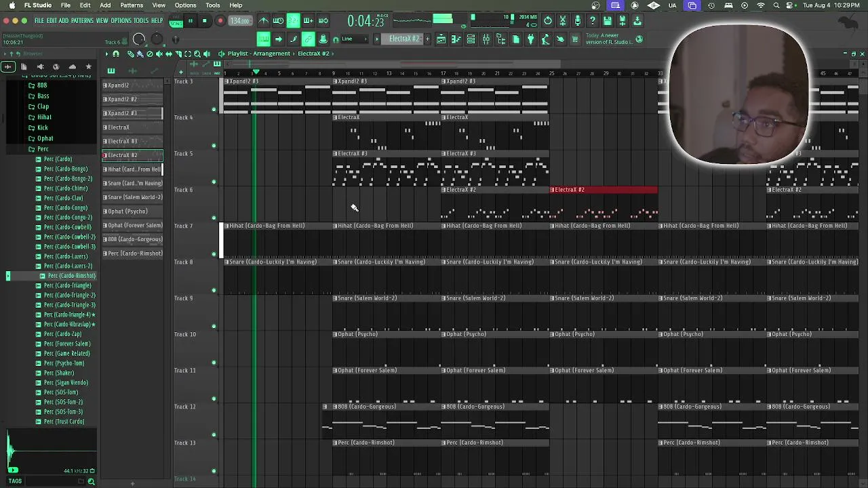Open the help question mark icon

[x=593, y=21]
